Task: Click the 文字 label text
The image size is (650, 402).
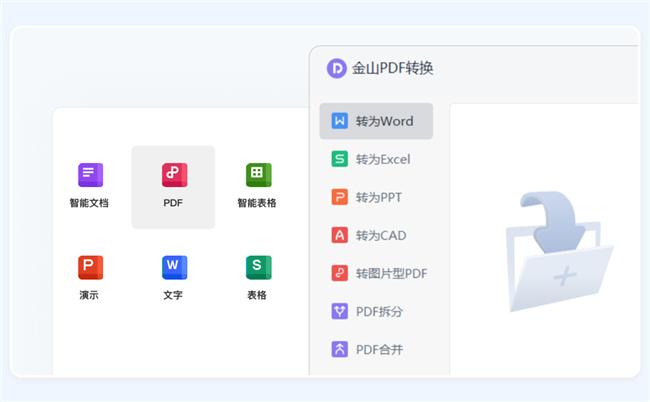Action: [173, 295]
